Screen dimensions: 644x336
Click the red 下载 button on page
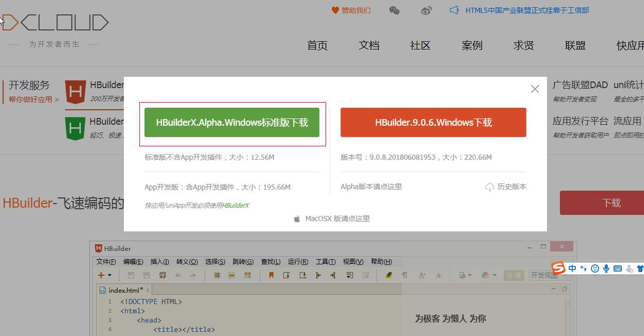(x=602, y=203)
